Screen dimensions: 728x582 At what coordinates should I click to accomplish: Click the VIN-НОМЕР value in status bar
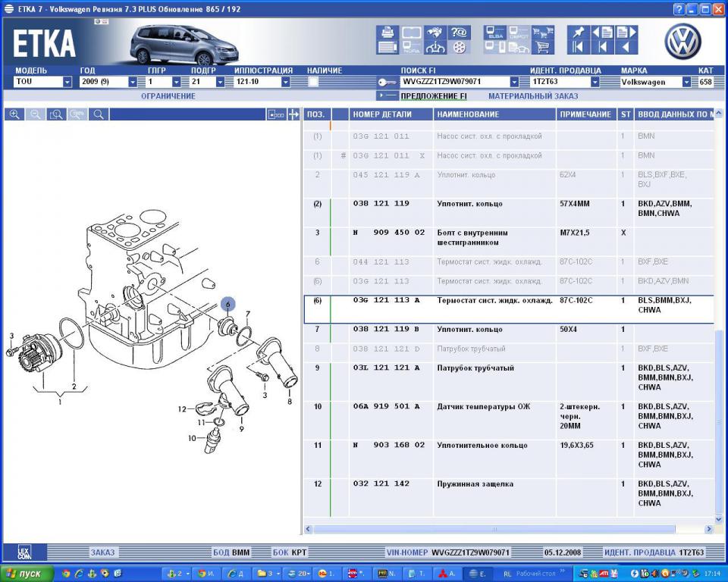tap(470, 552)
